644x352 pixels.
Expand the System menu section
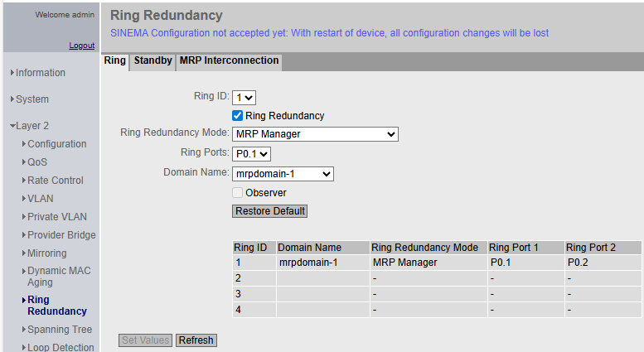click(x=31, y=99)
